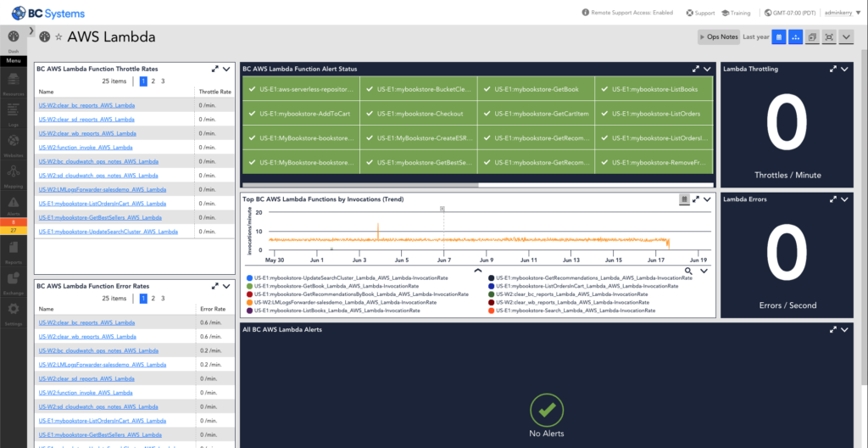The image size is (868, 448).
Task: Open Resources in the left sidebar
Action: [x=14, y=81]
